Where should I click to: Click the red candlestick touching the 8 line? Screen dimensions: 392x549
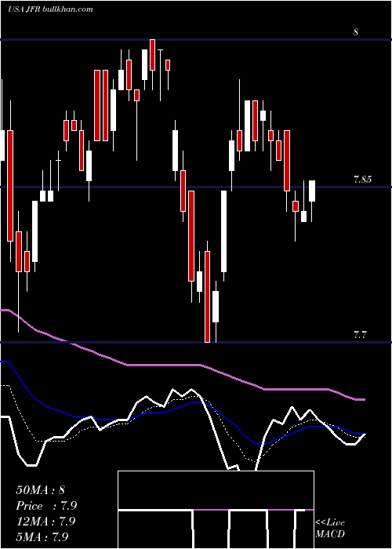tap(152, 65)
